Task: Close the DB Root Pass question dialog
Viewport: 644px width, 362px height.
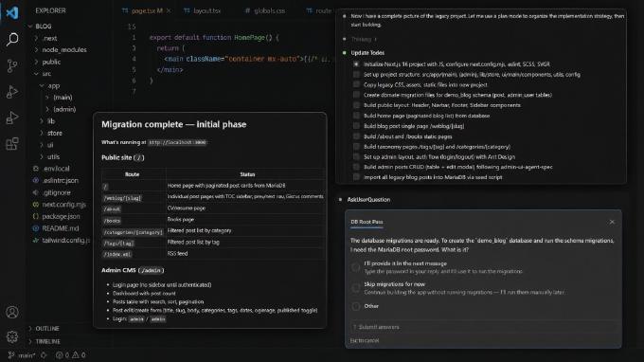Action: (x=612, y=222)
